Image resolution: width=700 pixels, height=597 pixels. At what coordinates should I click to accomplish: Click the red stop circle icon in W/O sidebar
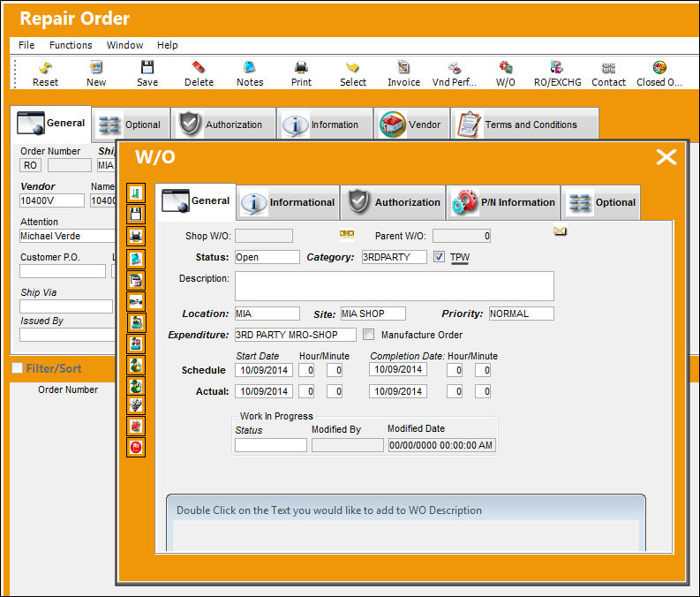click(136, 447)
